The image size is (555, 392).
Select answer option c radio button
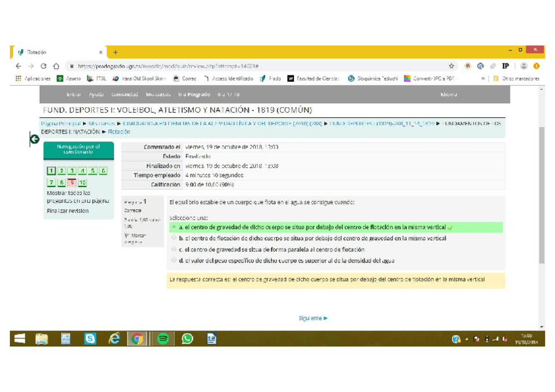point(174,249)
